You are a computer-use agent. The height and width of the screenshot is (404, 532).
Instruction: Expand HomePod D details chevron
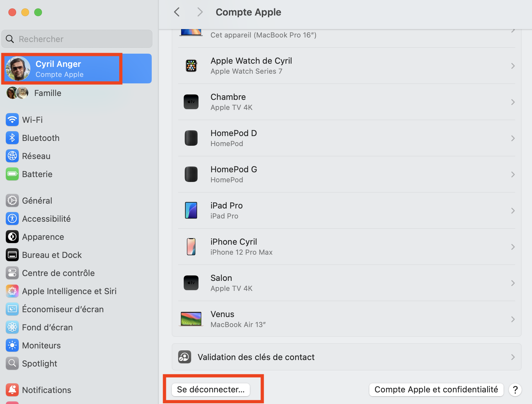(x=513, y=138)
